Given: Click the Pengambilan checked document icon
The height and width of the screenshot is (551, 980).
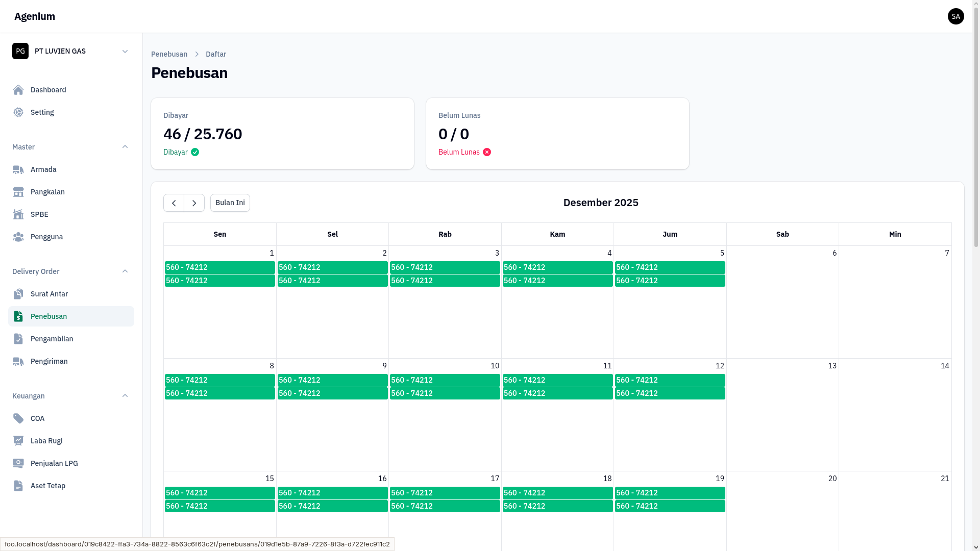Looking at the screenshot, I should point(18,339).
